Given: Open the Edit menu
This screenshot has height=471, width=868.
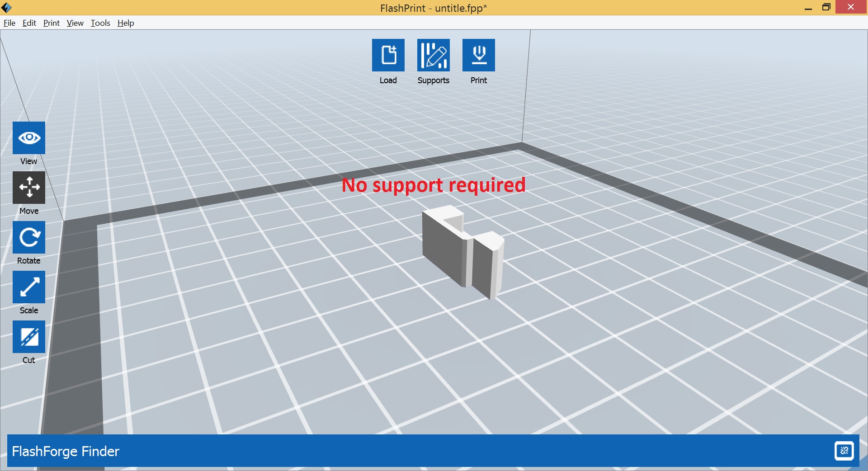Looking at the screenshot, I should (x=29, y=23).
